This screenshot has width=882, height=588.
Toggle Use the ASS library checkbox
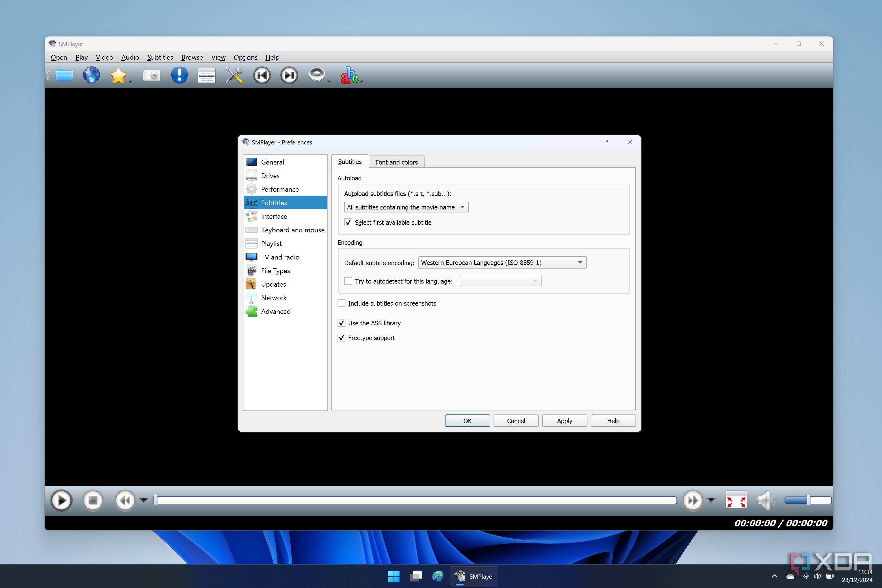point(341,323)
